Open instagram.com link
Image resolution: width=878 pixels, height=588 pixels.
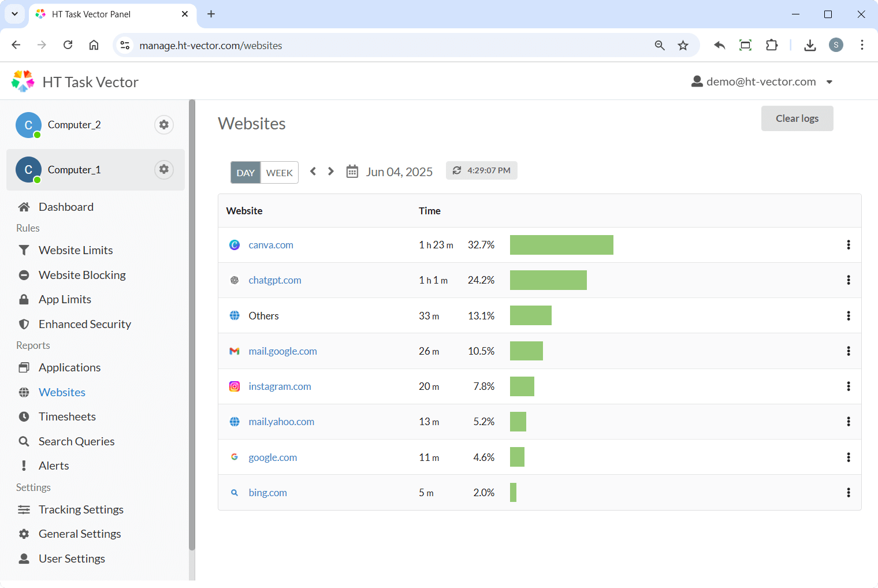point(280,386)
